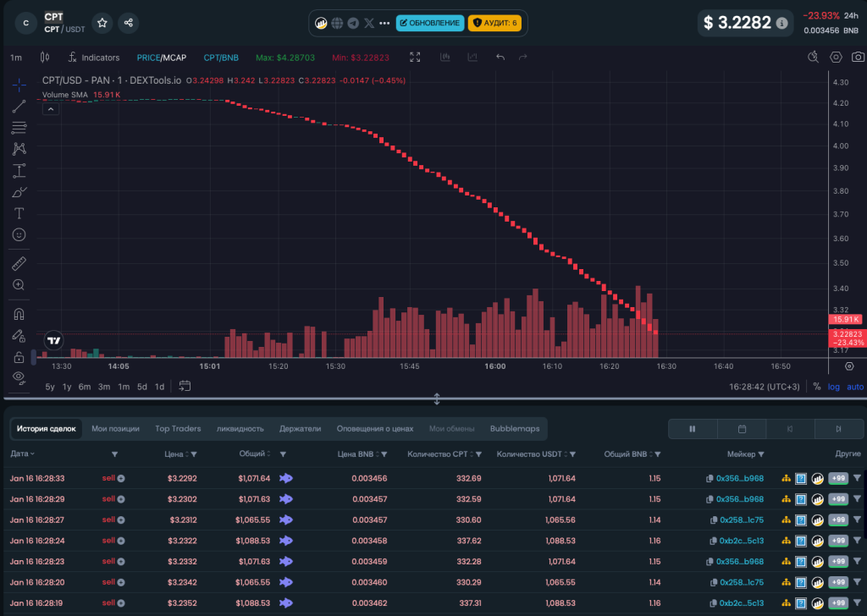This screenshot has height=616, width=867.
Task: Switch to the Top Traders tab
Action: (178, 429)
